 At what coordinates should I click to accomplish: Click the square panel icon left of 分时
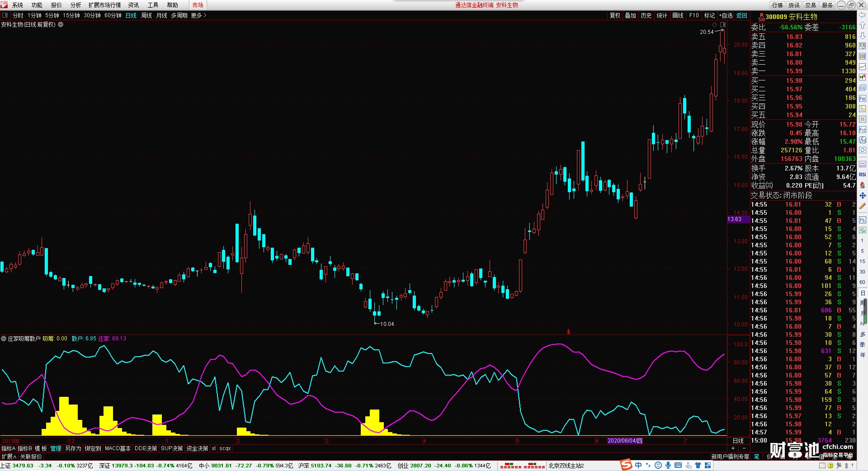coord(5,15)
